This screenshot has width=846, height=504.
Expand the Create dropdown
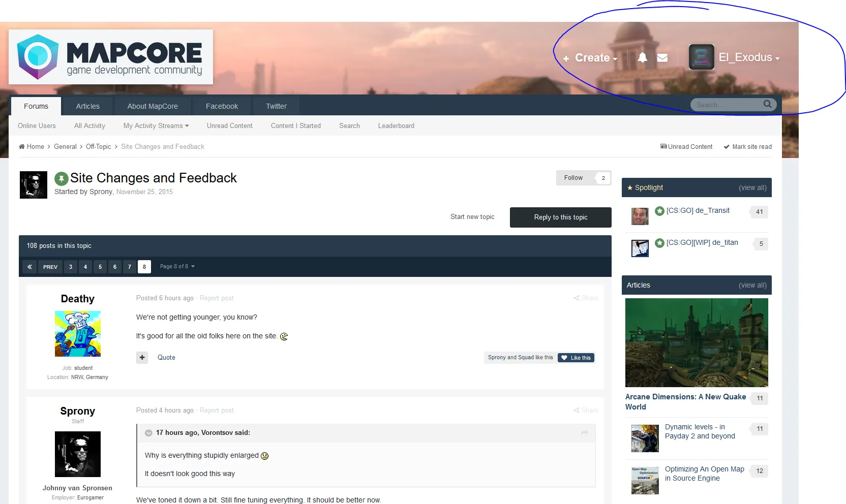pyautogui.click(x=590, y=58)
